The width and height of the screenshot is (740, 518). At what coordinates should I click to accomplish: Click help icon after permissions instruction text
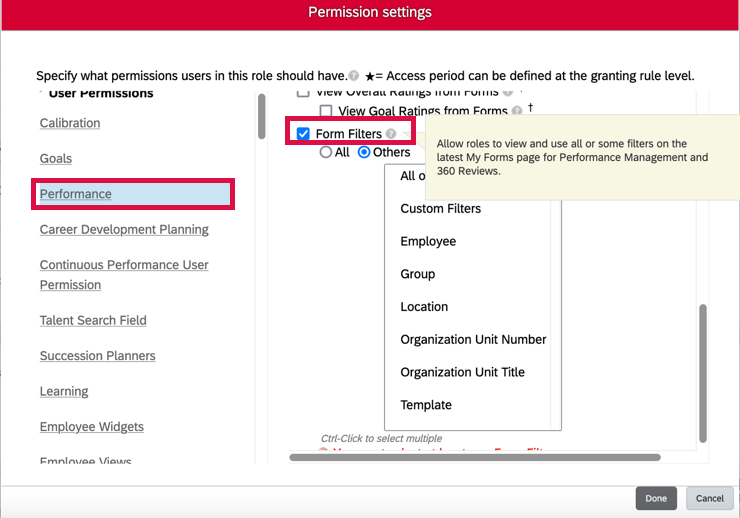354,76
